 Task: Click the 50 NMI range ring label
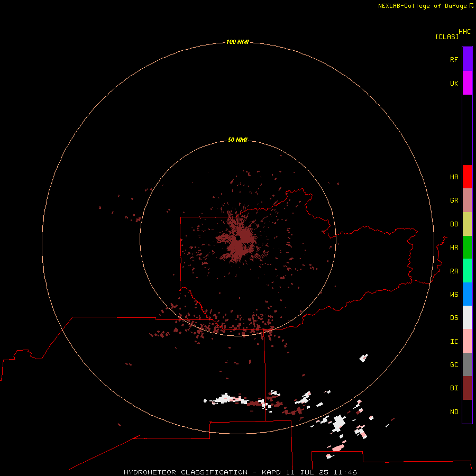(237, 140)
